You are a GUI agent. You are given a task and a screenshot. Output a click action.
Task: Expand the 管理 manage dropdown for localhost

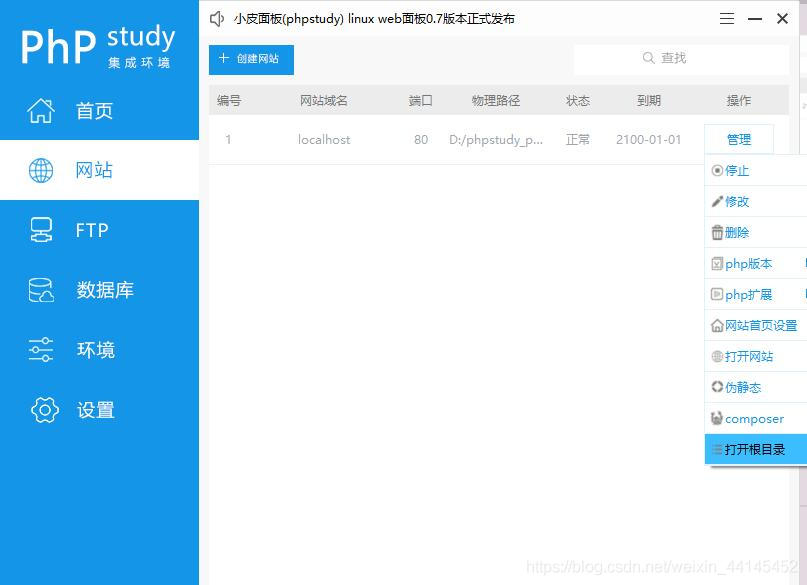coord(738,140)
